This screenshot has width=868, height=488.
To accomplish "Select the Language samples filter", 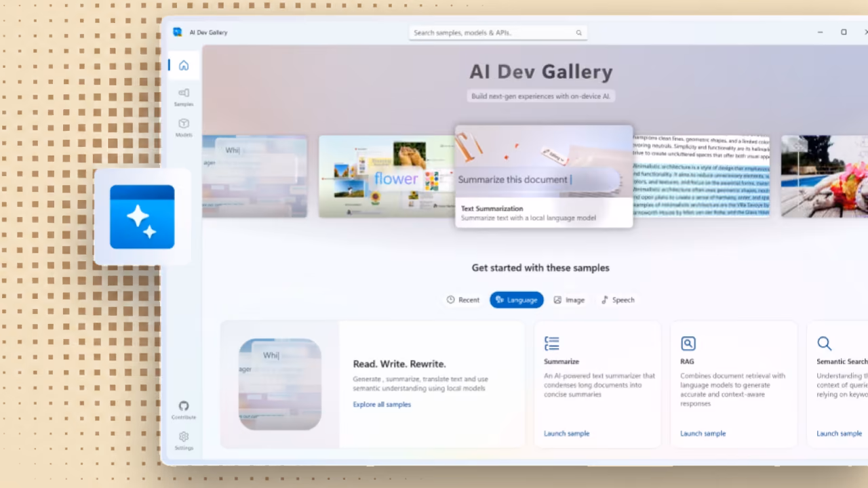I will click(517, 300).
